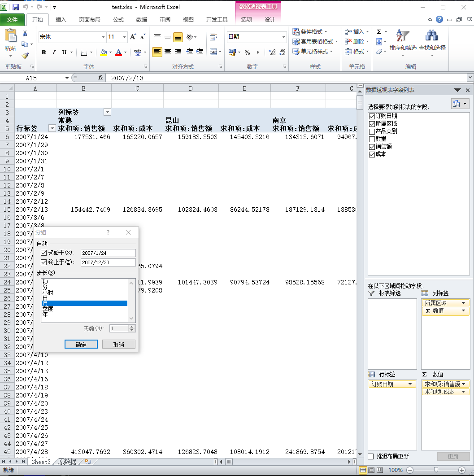Select 季度 in the step list

point(48,309)
